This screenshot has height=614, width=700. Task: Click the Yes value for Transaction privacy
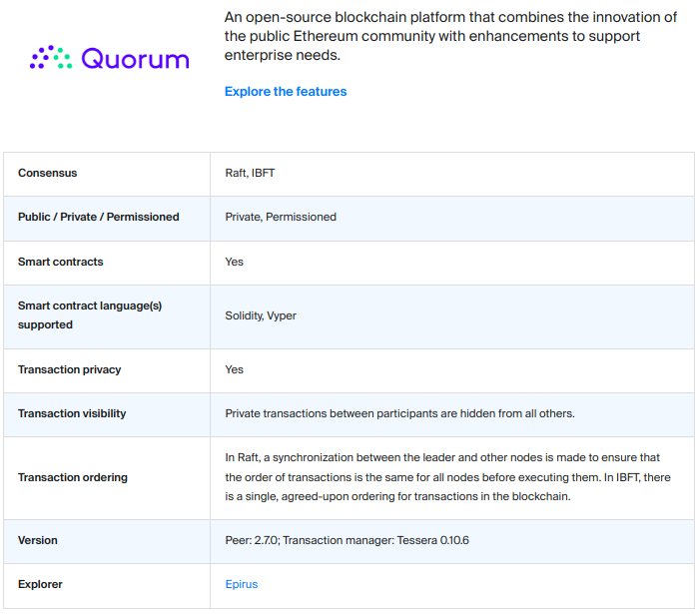point(234,369)
